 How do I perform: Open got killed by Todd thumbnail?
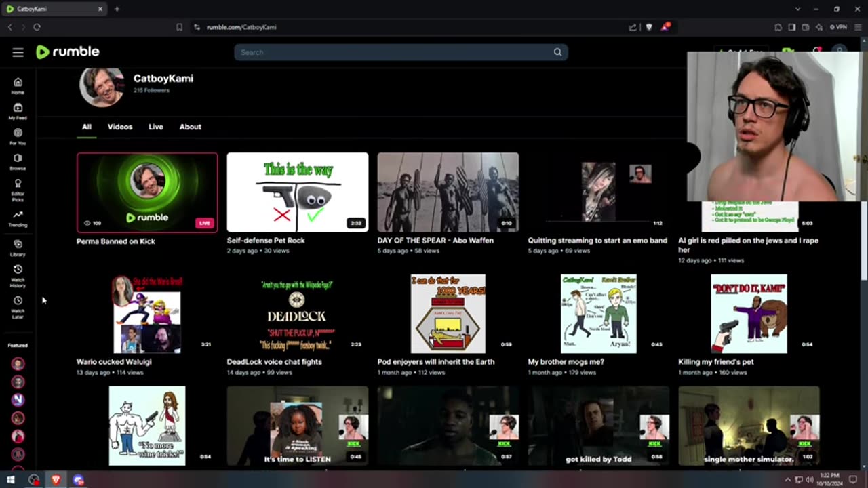tap(599, 426)
